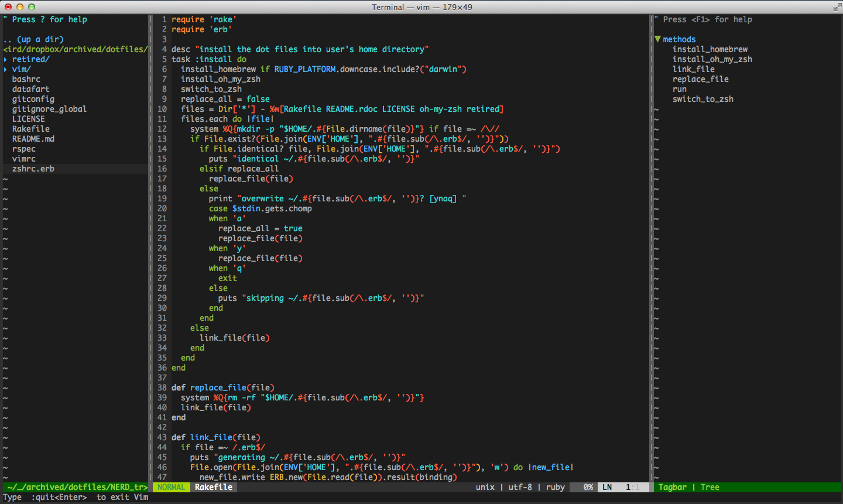This screenshot has height=504, width=843.
Task: Open README.md in the file tree
Action: coord(33,139)
